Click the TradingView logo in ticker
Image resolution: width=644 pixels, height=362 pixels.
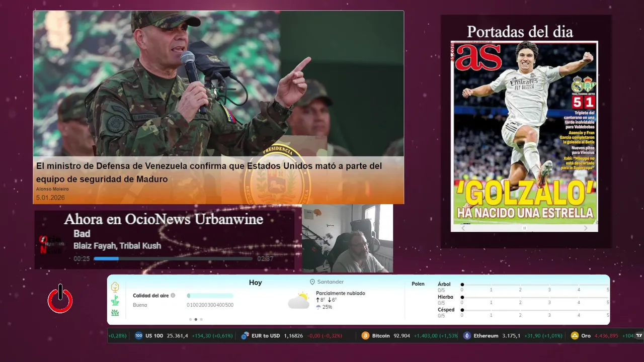[639, 335]
